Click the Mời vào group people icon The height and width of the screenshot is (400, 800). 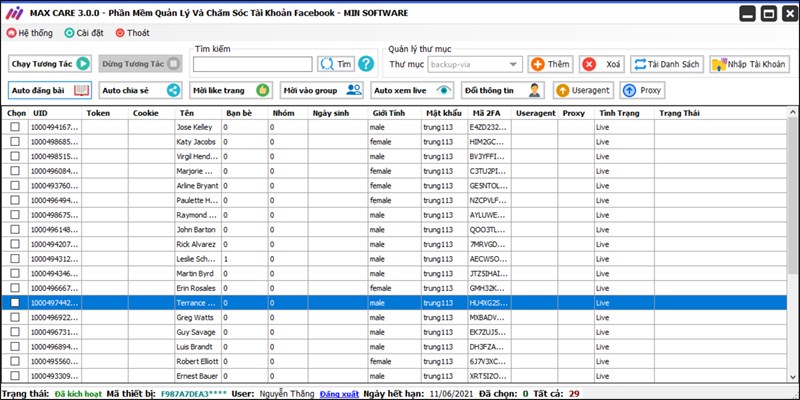coord(353,90)
